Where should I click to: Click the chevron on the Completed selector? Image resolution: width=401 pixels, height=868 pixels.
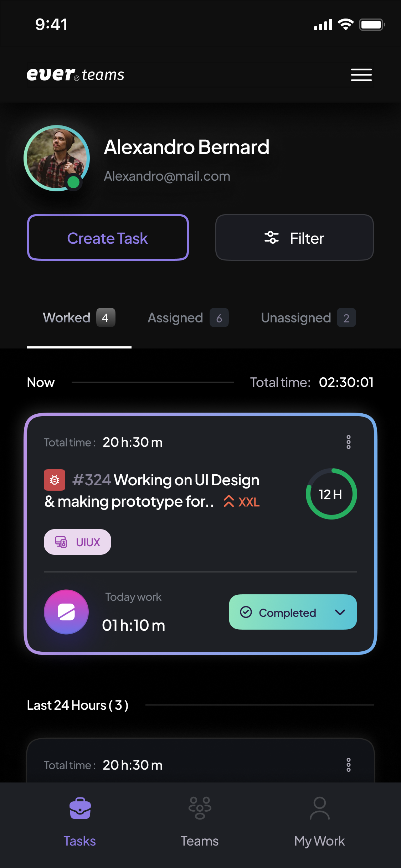coord(340,612)
